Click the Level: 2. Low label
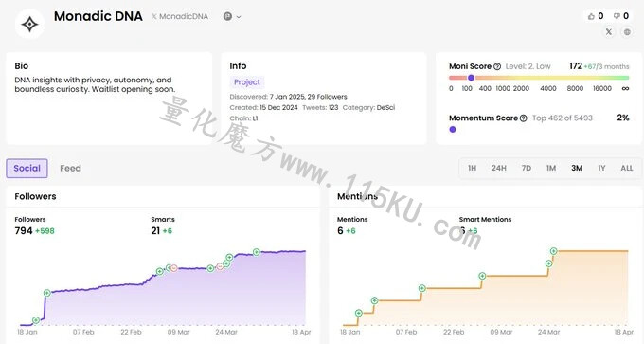 coord(528,66)
